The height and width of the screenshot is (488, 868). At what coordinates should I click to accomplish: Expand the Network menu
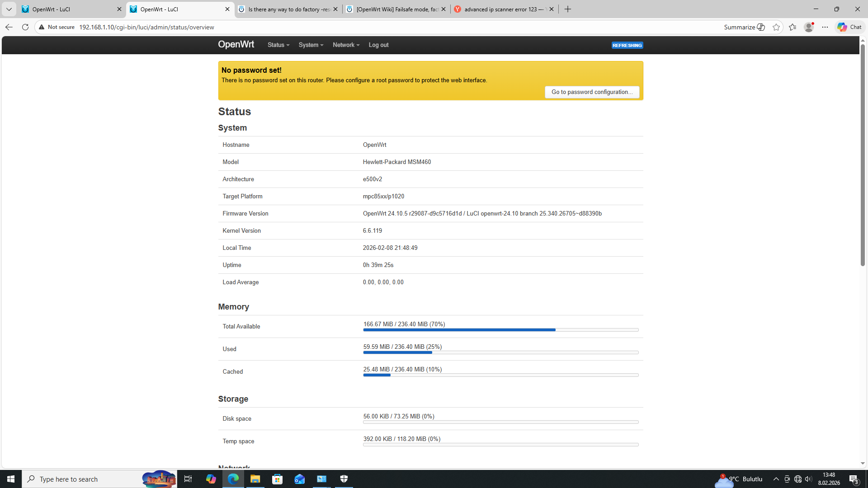tap(346, 45)
